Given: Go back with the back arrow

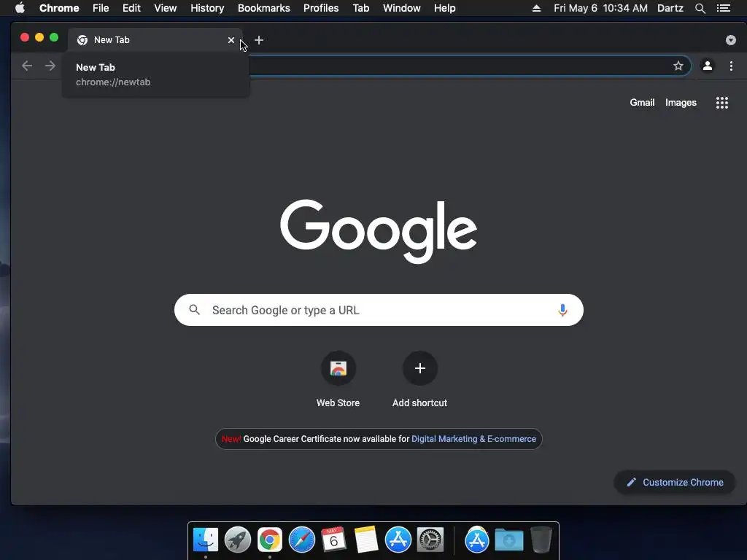Looking at the screenshot, I should [x=27, y=66].
